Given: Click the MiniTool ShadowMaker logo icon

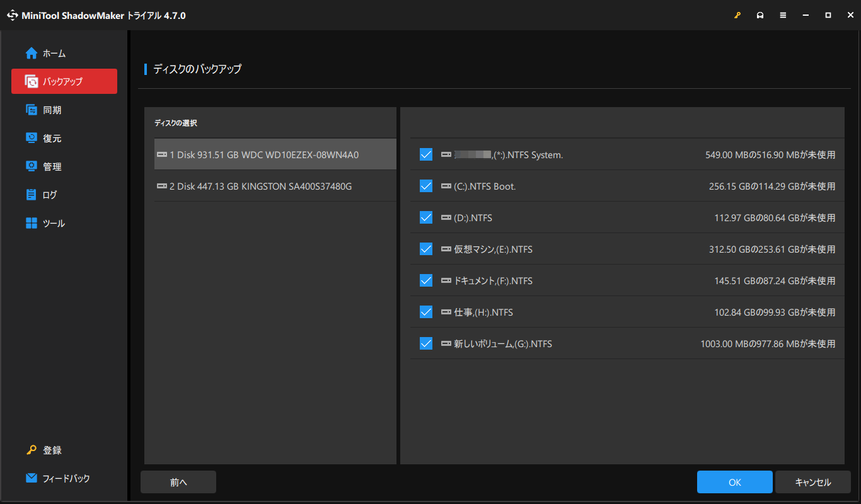Looking at the screenshot, I should click(x=13, y=15).
